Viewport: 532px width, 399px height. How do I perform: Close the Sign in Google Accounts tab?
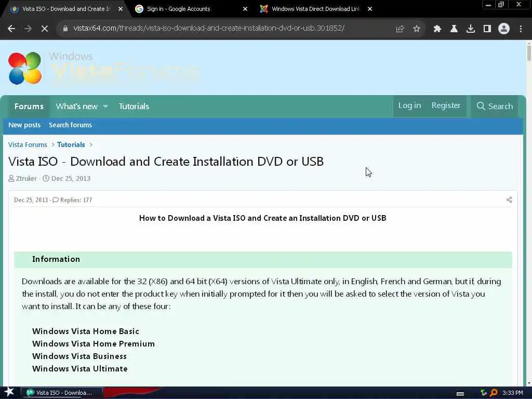click(x=245, y=9)
